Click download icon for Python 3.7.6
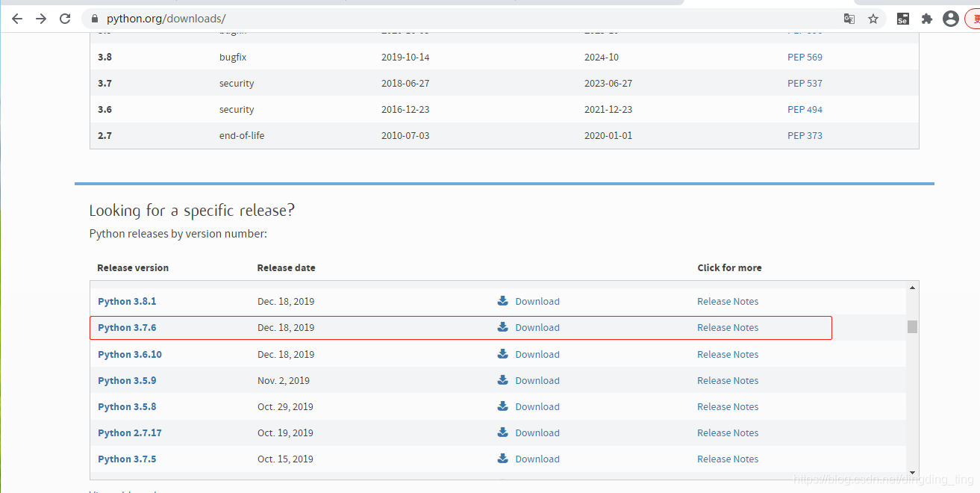Viewport: 980px width, 493px height. (x=503, y=327)
